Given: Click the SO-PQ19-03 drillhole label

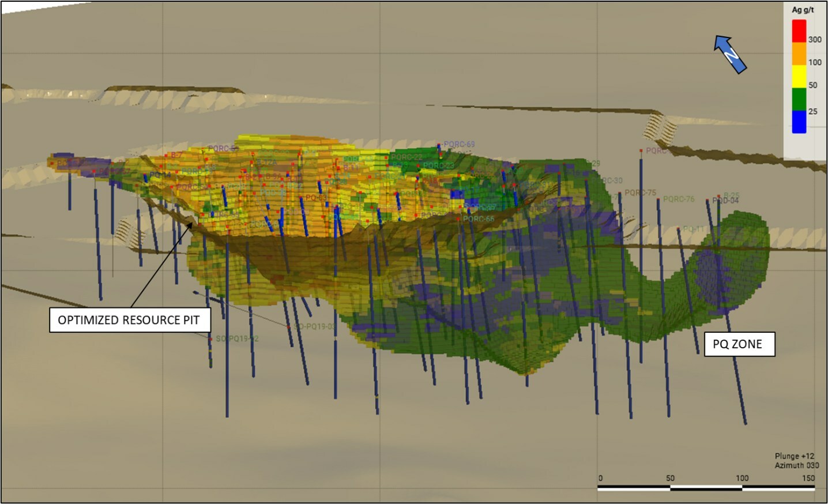Looking at the screenshot, I should [x=314, y=326].
